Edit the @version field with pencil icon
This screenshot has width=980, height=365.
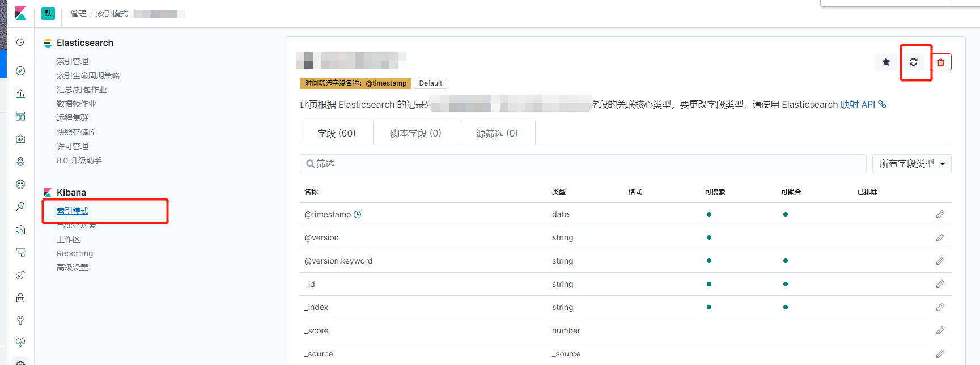[940, 237]
